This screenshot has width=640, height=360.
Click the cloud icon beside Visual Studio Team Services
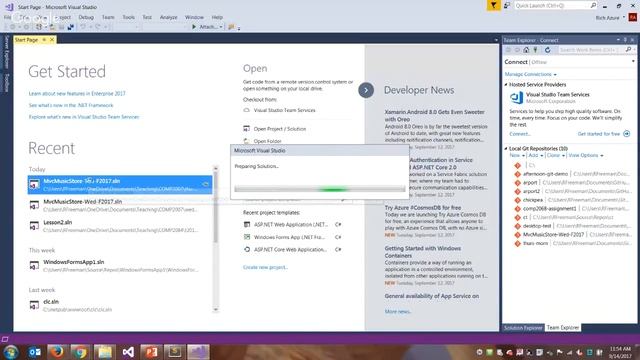247,110
